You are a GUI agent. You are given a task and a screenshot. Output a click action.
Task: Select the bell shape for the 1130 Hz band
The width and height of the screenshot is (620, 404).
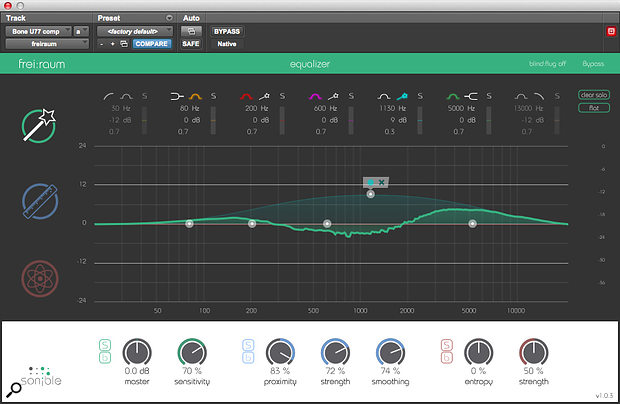(x=384, y=96)
